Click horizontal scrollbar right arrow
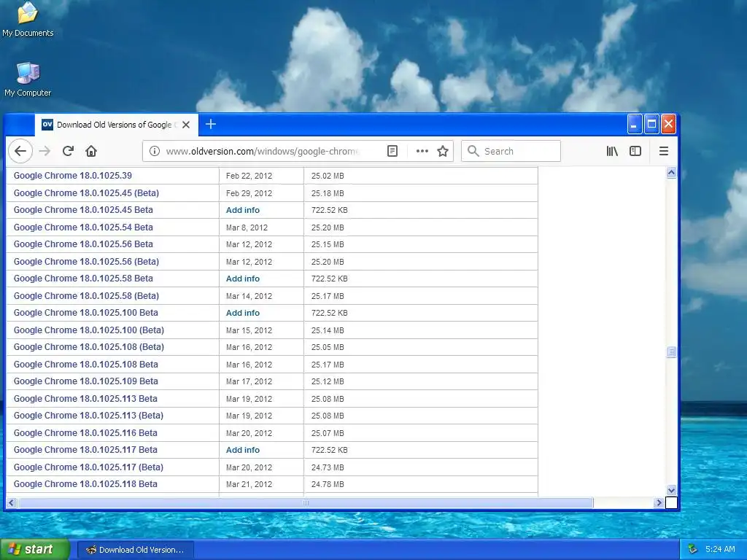 659,502
